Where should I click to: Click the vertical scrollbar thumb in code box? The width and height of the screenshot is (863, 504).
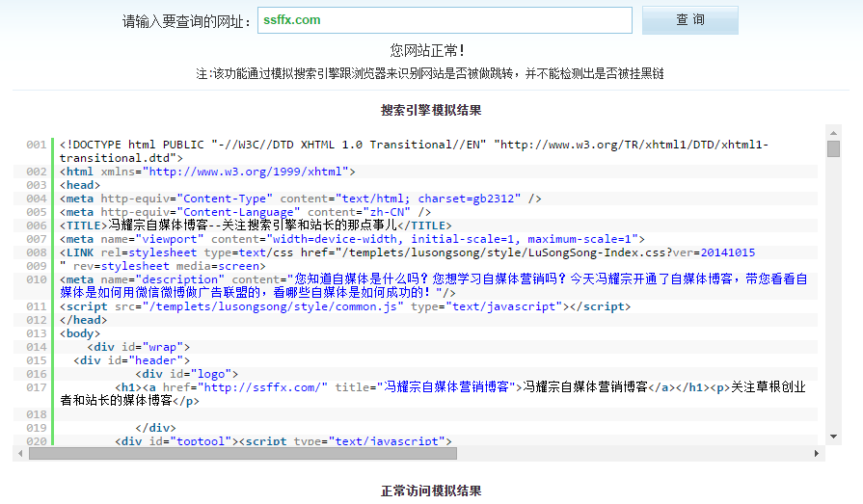coord(833,148)
